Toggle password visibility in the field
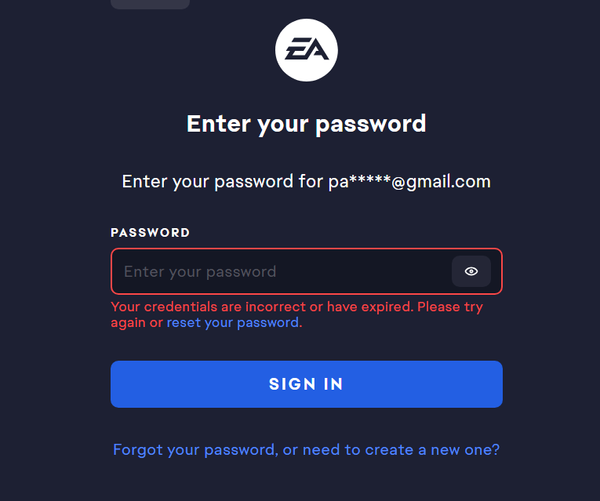The image size is (600, 501). (471, 271)
